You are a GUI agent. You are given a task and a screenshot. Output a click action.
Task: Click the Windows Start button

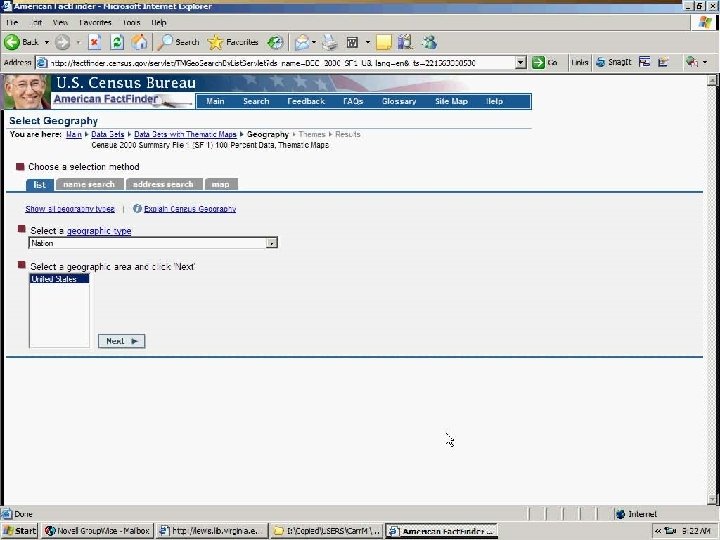[19, 531]
